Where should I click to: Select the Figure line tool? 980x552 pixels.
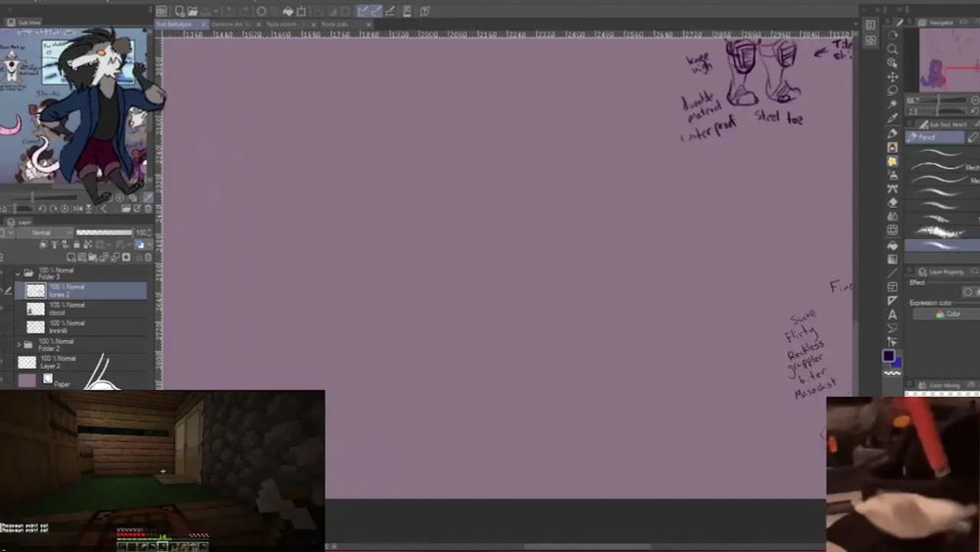click(x=893, y=273)
